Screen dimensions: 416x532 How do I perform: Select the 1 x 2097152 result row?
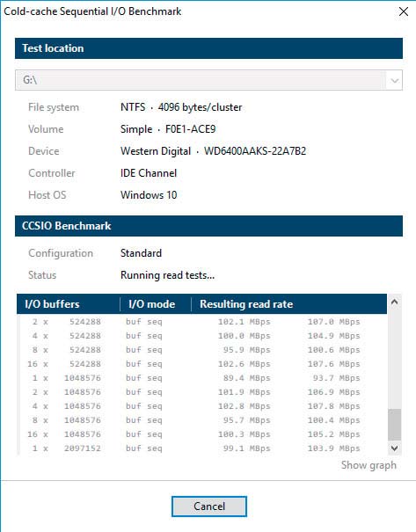point(202,448)
